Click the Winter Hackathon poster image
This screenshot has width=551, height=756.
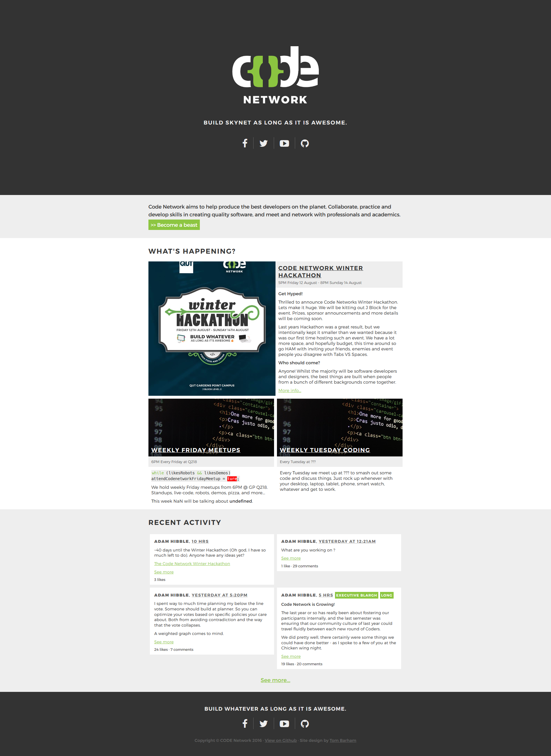pos(212,328)
